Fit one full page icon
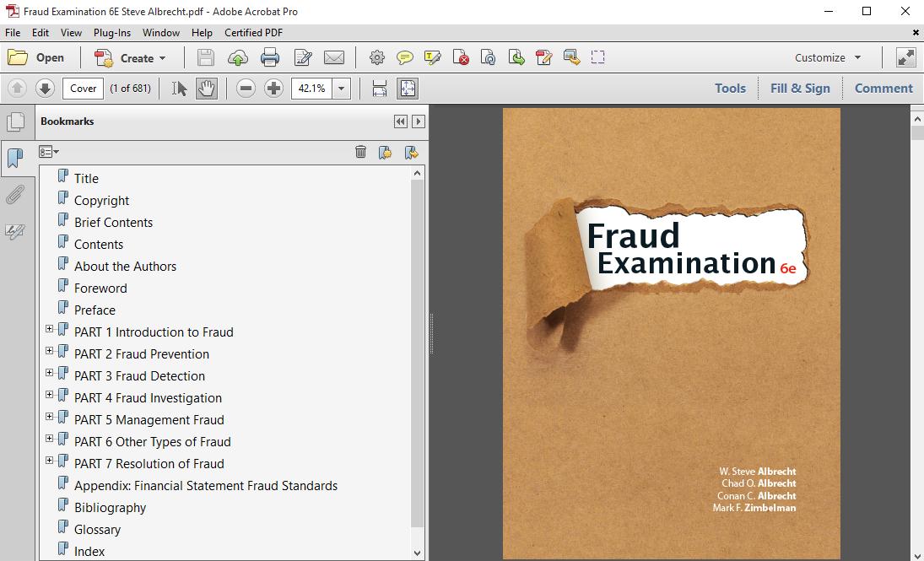The height and width of the screenshot is (561, 924). tap(408, 89)
